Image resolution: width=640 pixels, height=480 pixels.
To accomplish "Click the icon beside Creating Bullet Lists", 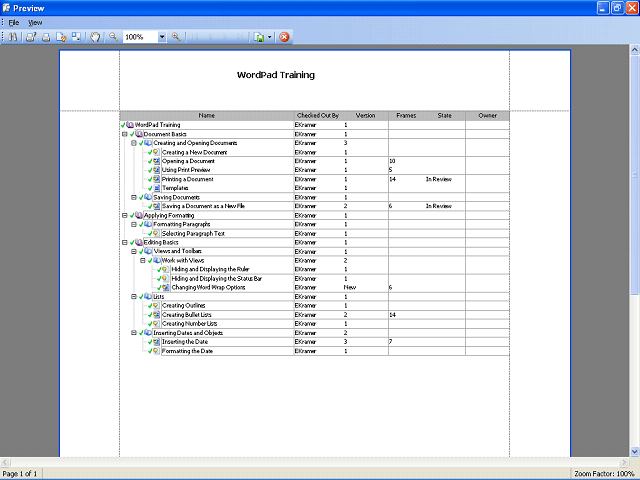I will [x=156, y=315].
